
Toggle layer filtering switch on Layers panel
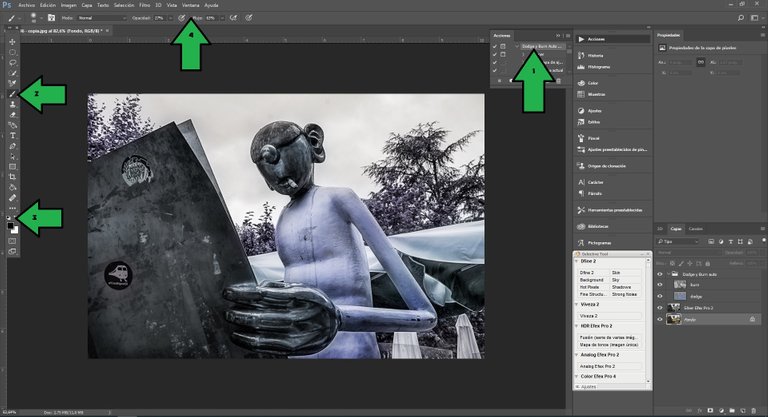click(x=764, y=241)
